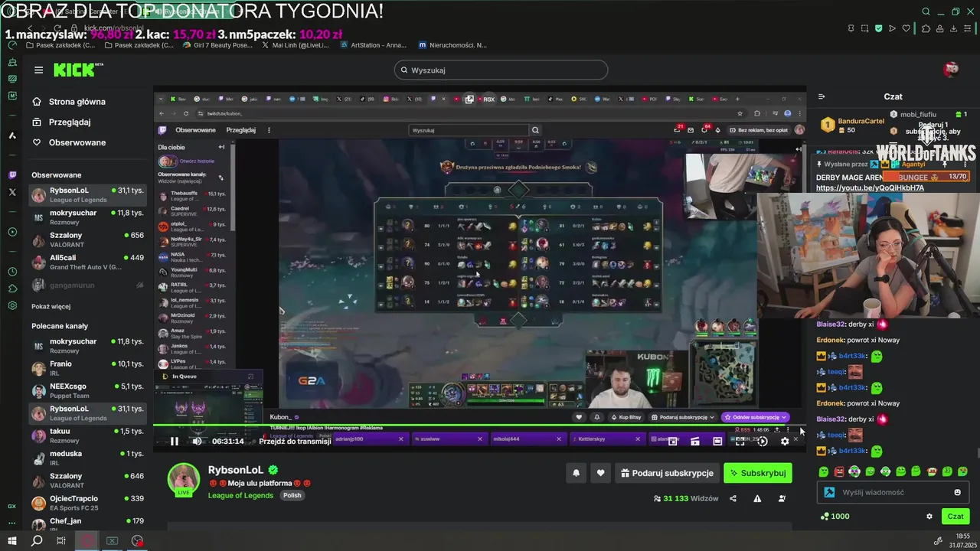Pause the Kick stream playback
980x551 pixels.
pos(174,442)
